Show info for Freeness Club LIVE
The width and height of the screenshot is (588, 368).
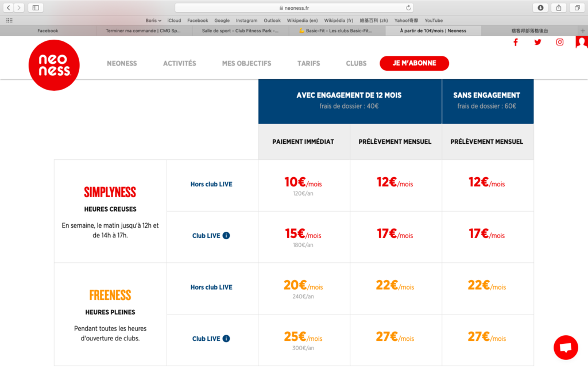pyautogui.click(x=226, y=338)
